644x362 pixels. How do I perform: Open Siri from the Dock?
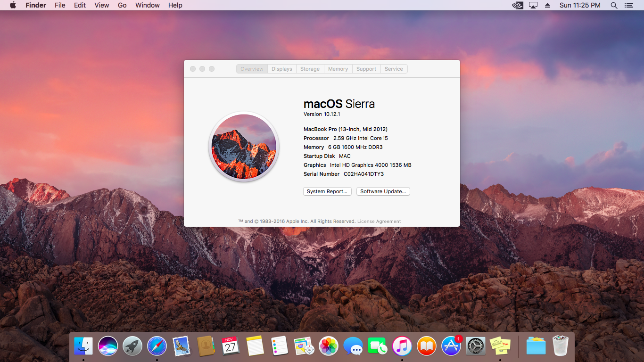pos(108,346)
